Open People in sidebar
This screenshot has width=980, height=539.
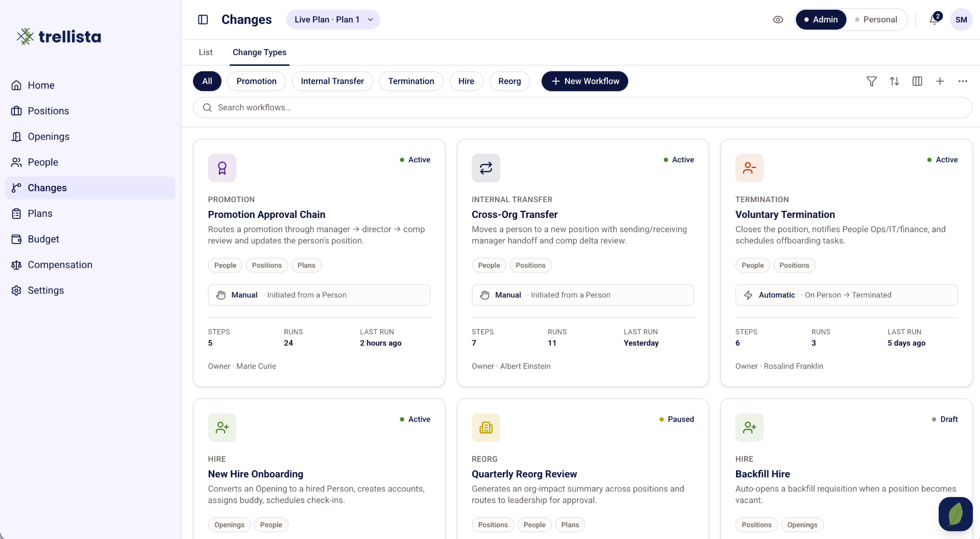(x=90, y=162)
